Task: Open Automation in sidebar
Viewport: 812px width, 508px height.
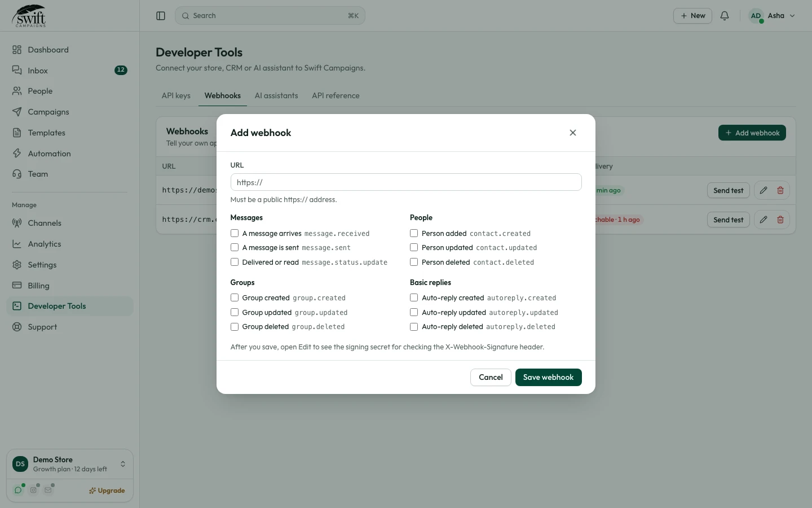Action: pos(70,154)
